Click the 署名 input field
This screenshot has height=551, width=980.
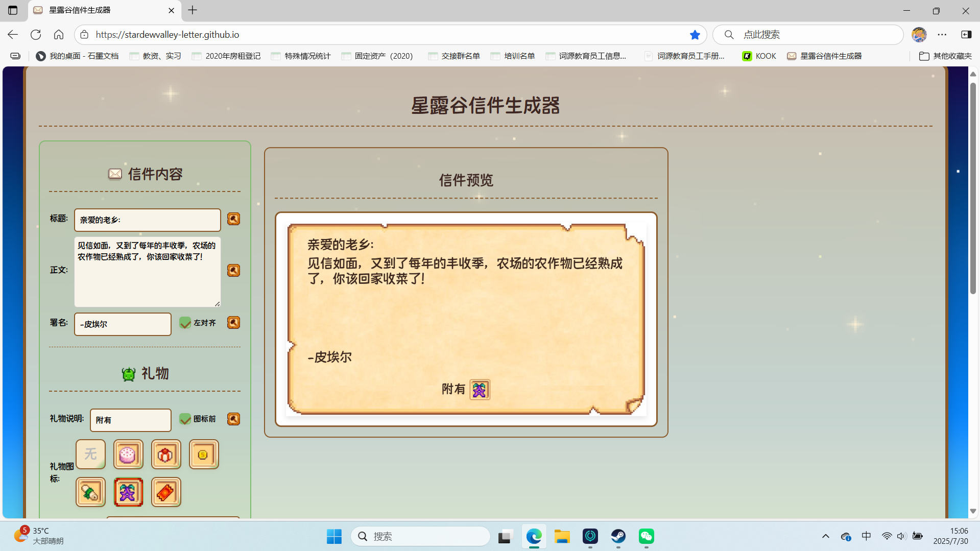click(123, 324)
